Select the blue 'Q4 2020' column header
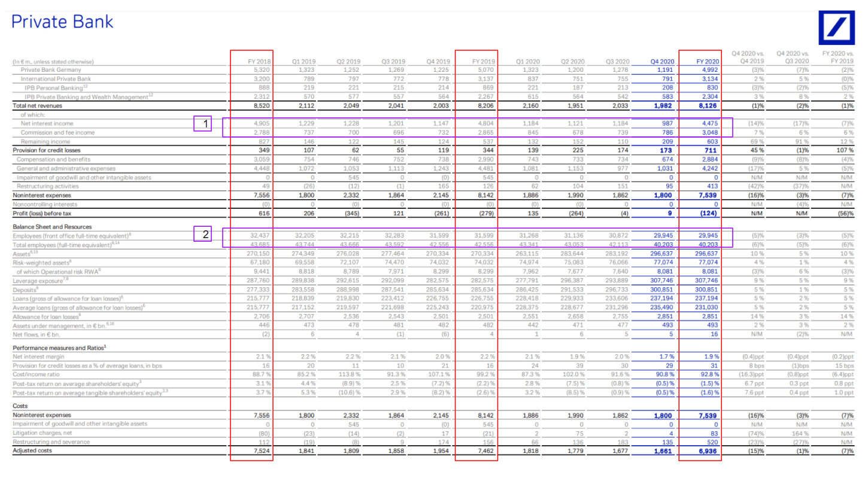The height and width of the screenshot is (478, 868). (x=663, y=62)
